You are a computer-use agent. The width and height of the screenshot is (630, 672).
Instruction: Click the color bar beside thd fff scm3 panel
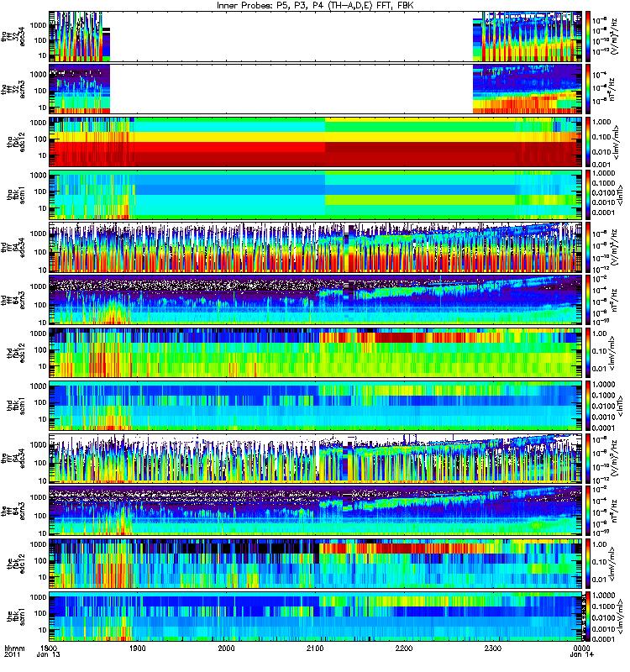[x=587, y=300]
